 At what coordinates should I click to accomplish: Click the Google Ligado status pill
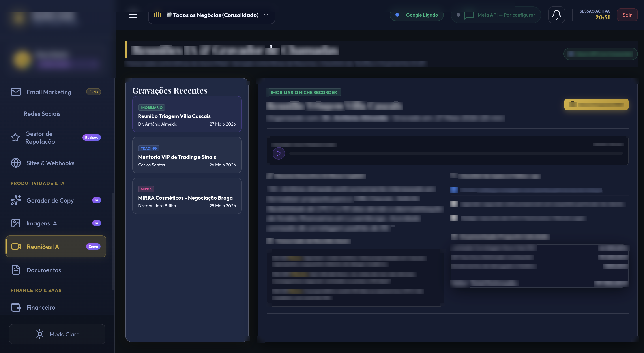point(416,15)
